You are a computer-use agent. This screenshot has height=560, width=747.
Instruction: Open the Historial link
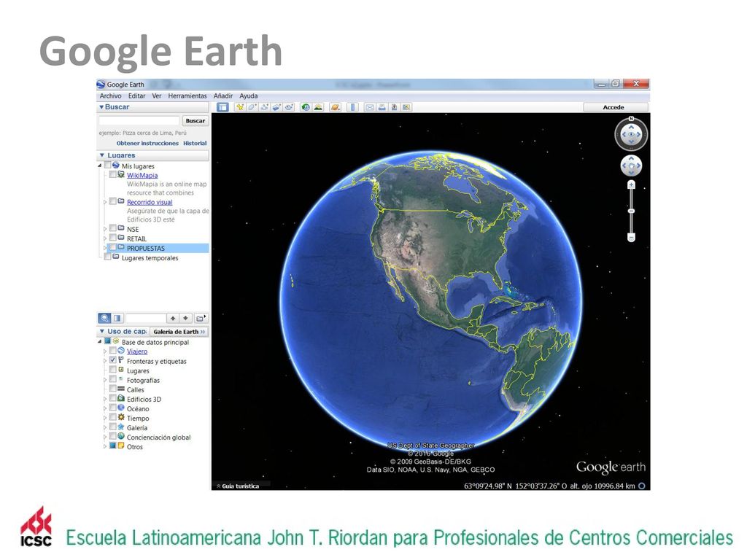195,143
